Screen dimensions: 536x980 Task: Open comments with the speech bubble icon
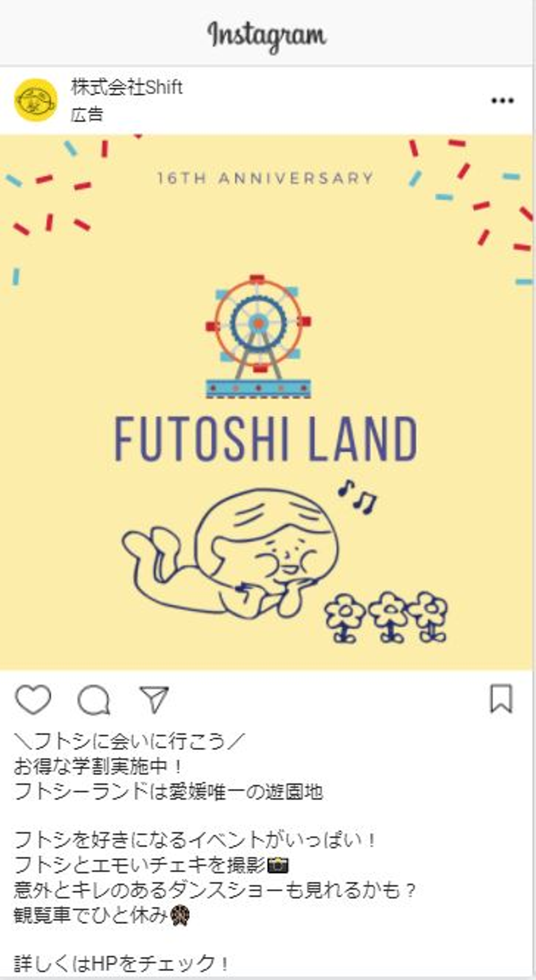pos(93,700)
